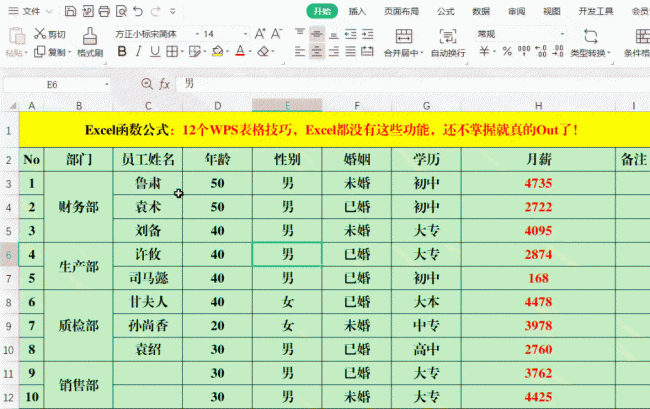Screen dimensions: 650x409
Task: Click the Save icon in quick access toolbar
Action: pos(70,11)
